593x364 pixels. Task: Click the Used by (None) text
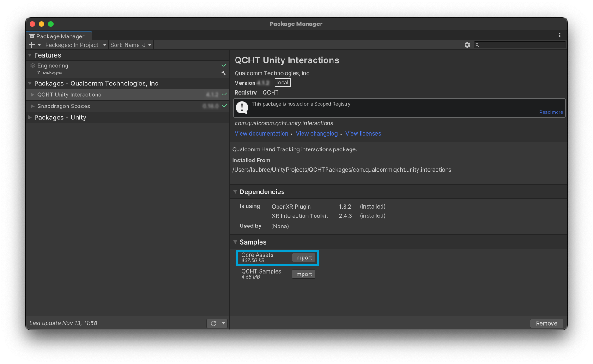[280, 227]
